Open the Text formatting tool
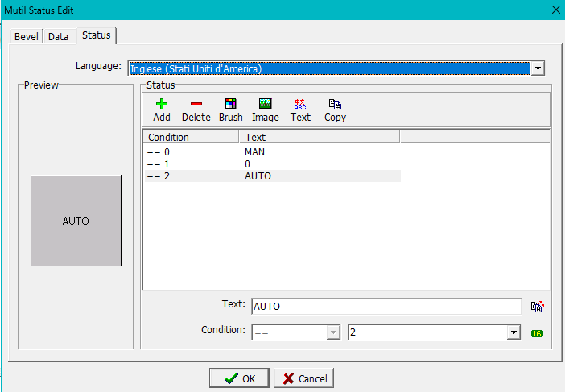 pyautogui.click(x=300, y=104)
